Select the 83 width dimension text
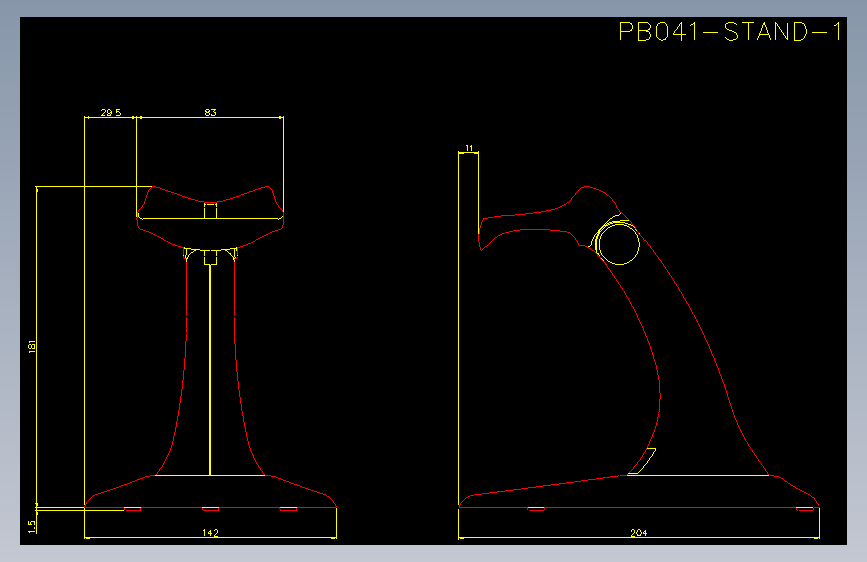 210,112
